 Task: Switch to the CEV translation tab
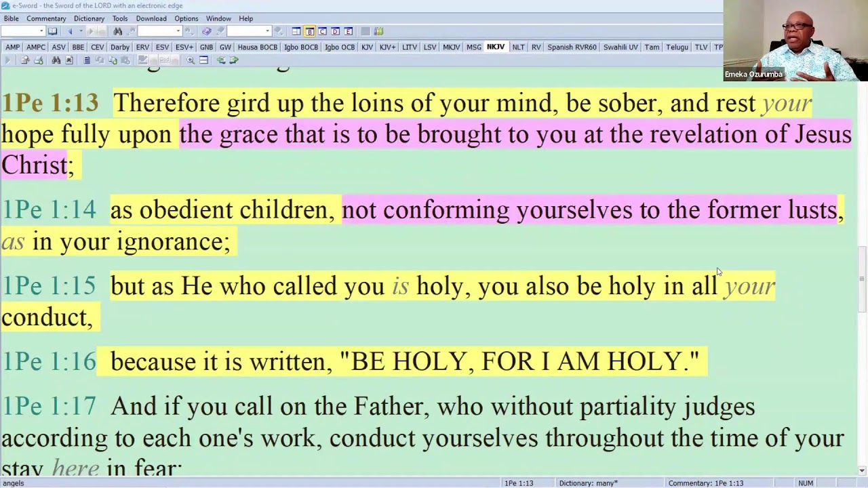(97, 47)
